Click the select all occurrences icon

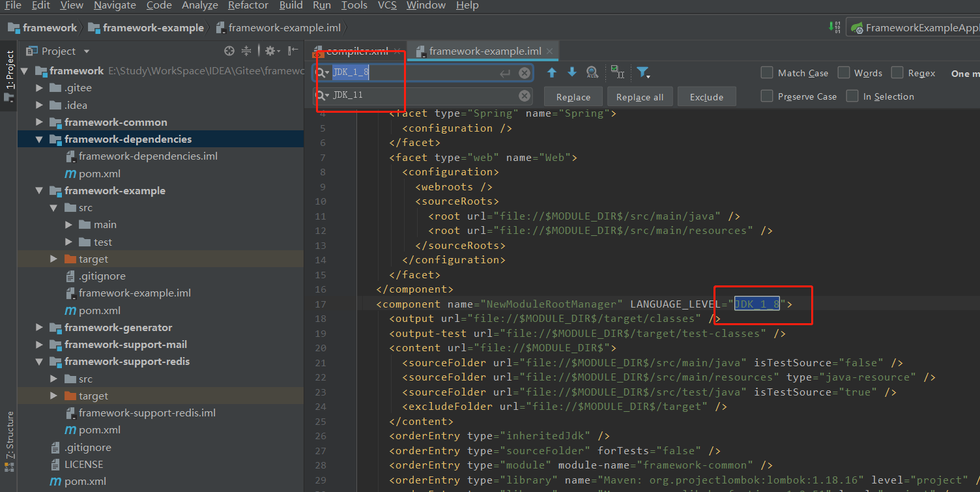[x=617, y=72]
